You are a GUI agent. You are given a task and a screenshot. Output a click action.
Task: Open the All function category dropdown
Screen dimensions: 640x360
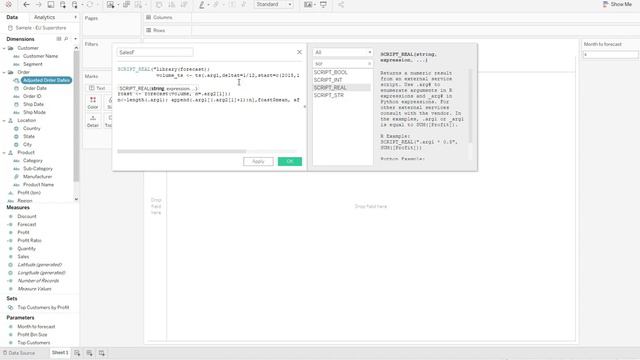click(342, 53)
